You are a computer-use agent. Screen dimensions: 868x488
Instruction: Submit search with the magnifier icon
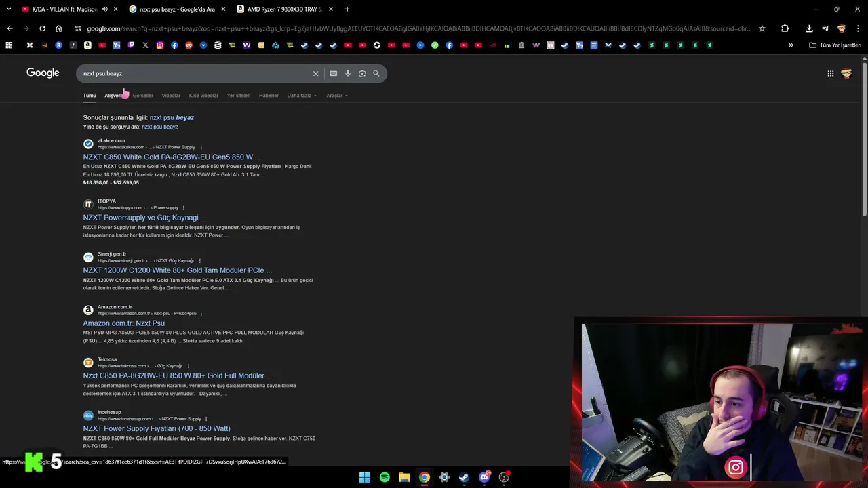pyautogui.click(x=376, y=73)
